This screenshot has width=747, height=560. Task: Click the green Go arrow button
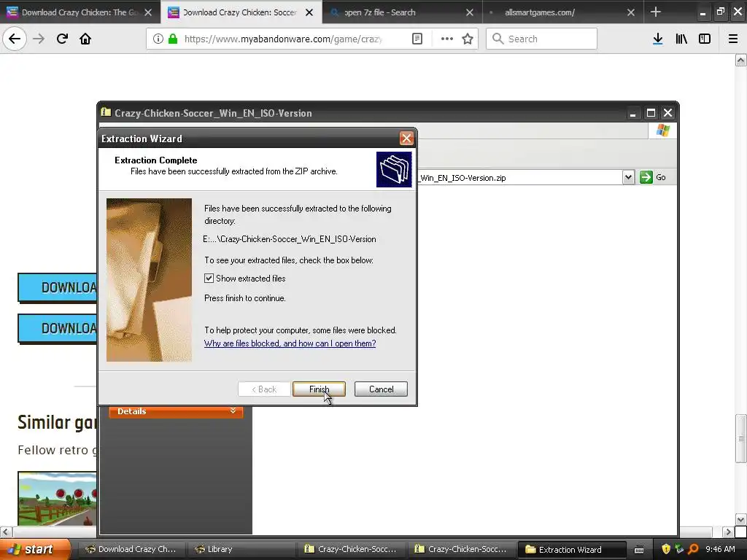(646, 177)
